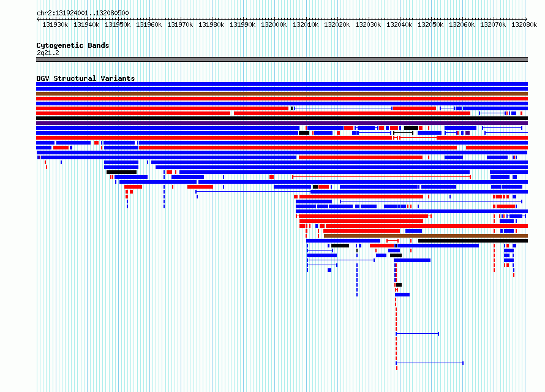The height and width of the screenshot is (392, 545).
Task: Click the full-width brown variant bar near the top
Action: (x=282, y=94)
